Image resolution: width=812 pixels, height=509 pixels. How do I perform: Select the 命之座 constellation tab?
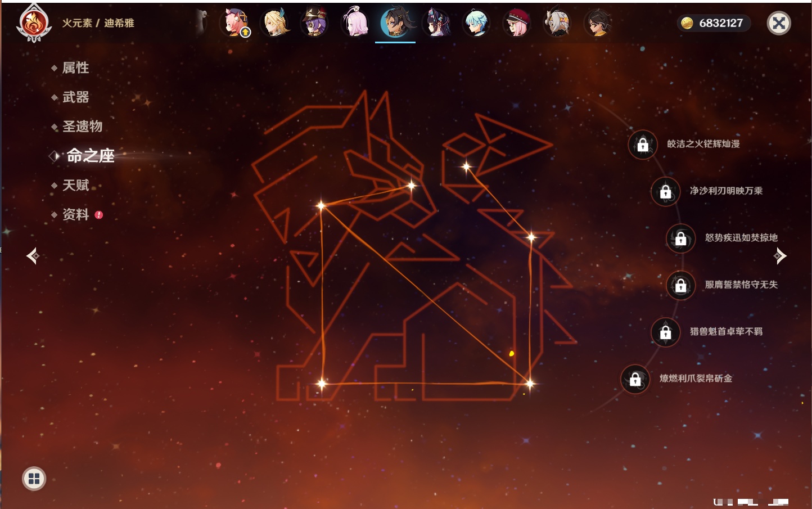[x=90, y=156]
